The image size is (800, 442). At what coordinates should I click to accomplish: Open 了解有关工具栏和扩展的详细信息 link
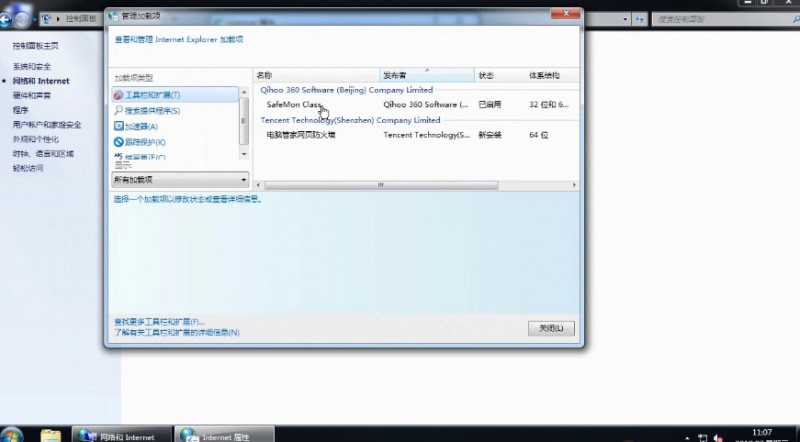(x=177, y=332)
